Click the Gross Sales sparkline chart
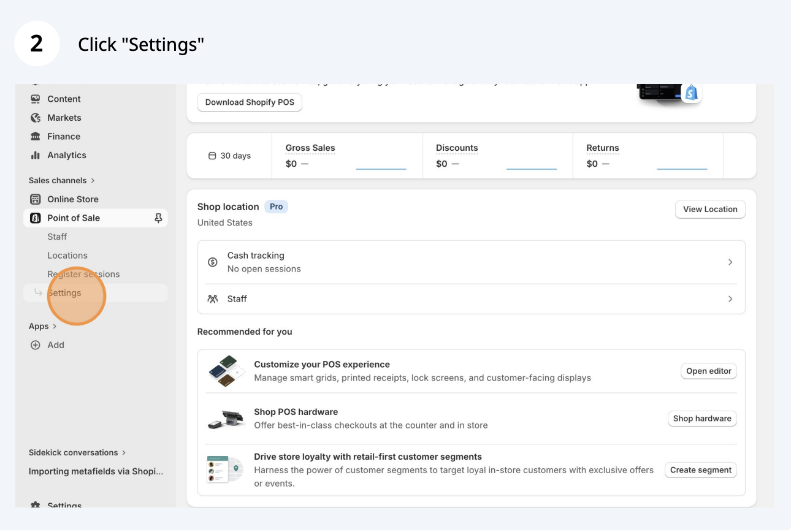 [x=381, y=168]
